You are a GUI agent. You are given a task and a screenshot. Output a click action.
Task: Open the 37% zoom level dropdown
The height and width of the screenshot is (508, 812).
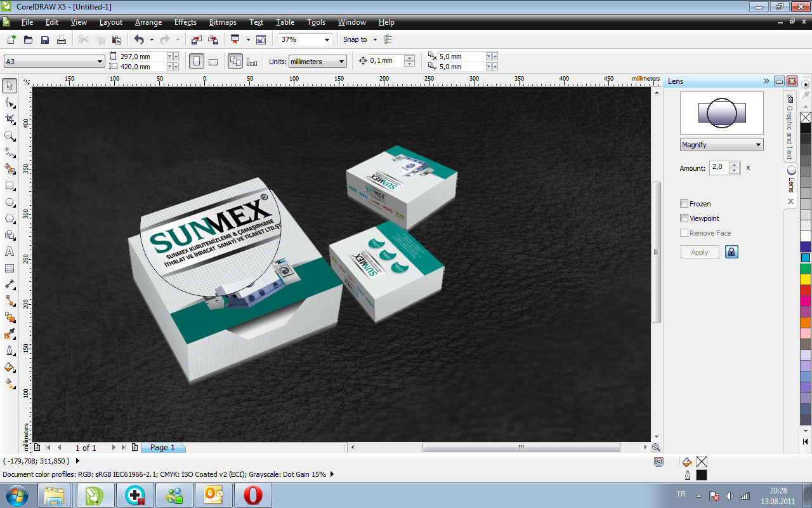(x=327, y=39)
